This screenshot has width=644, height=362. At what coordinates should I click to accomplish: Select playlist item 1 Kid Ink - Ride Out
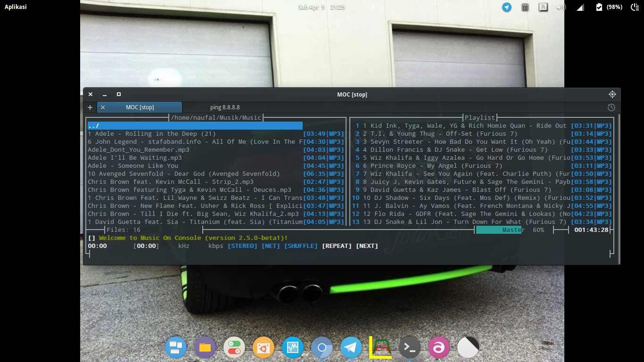pos(481,126)
